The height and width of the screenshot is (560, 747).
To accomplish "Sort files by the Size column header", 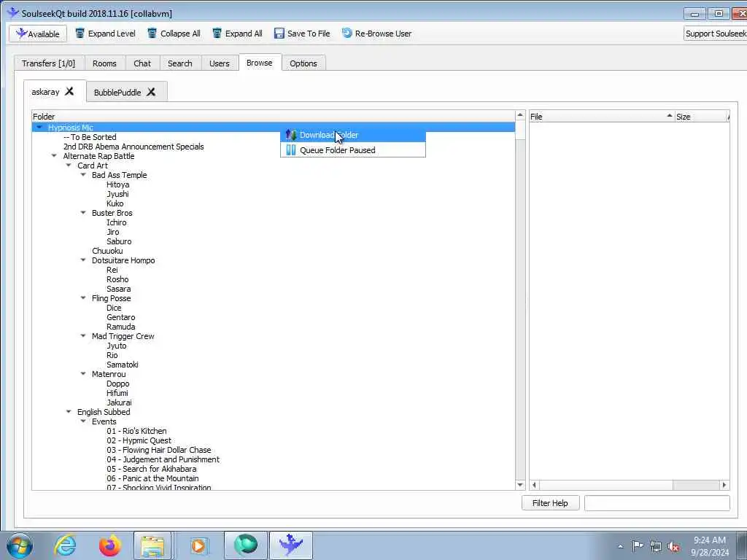I will pyautogui.click(x=701, y=117).
